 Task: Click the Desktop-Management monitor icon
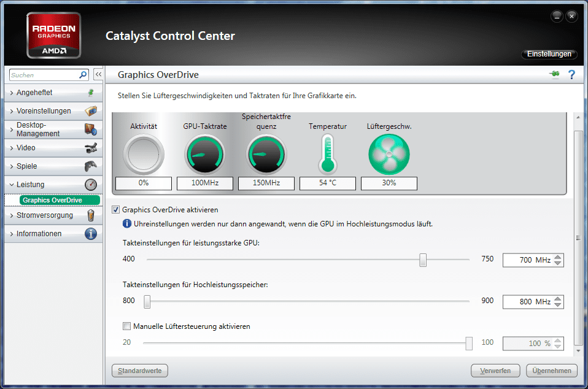click(x=91, y=129)
